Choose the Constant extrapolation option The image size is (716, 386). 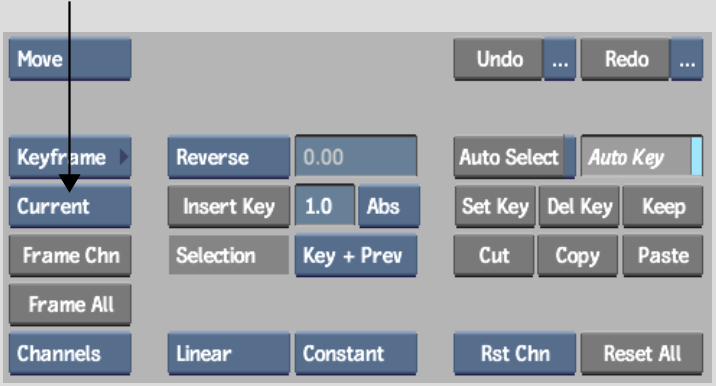[x=356, y=354]
